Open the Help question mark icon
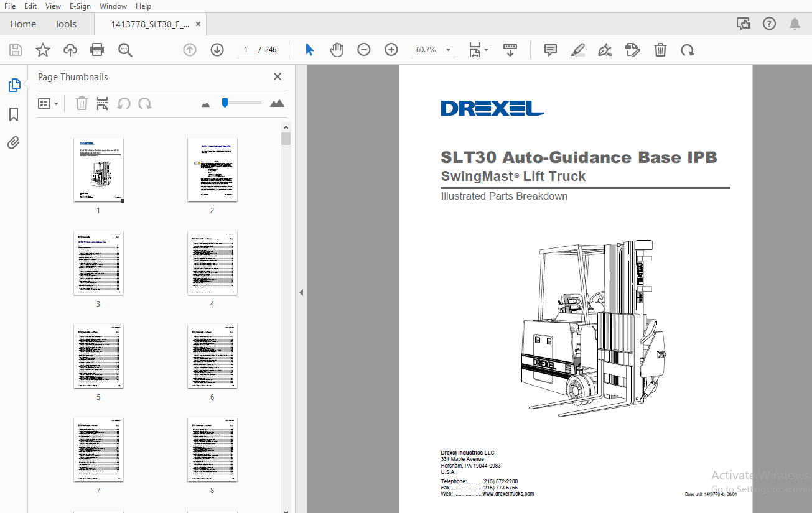 [x=770, y=24]
